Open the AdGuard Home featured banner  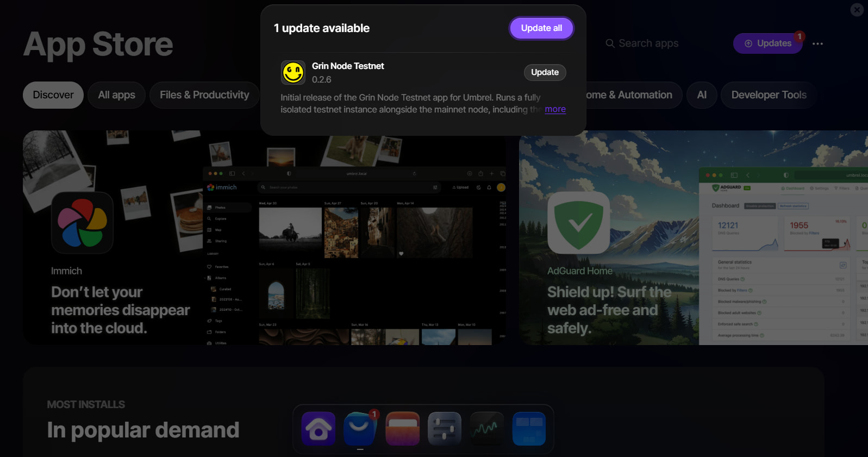click(x=694, y=237)
